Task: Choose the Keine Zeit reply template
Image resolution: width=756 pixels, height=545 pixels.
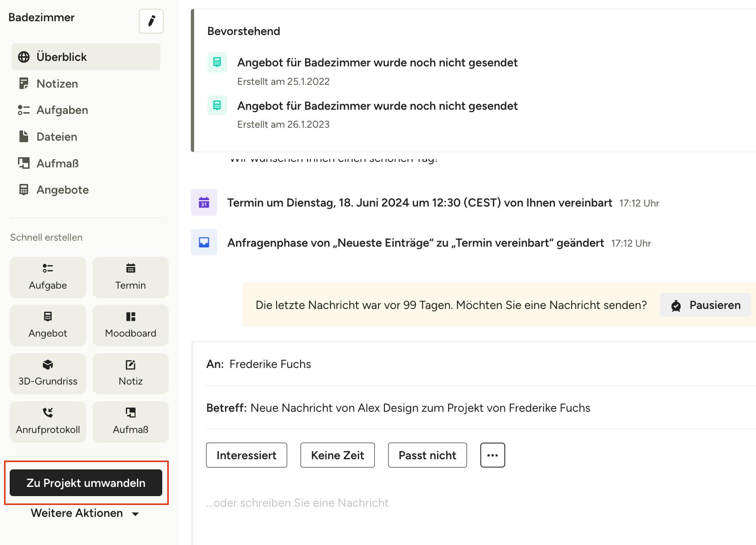Action: pyautogui.click(x=337, y=455)
